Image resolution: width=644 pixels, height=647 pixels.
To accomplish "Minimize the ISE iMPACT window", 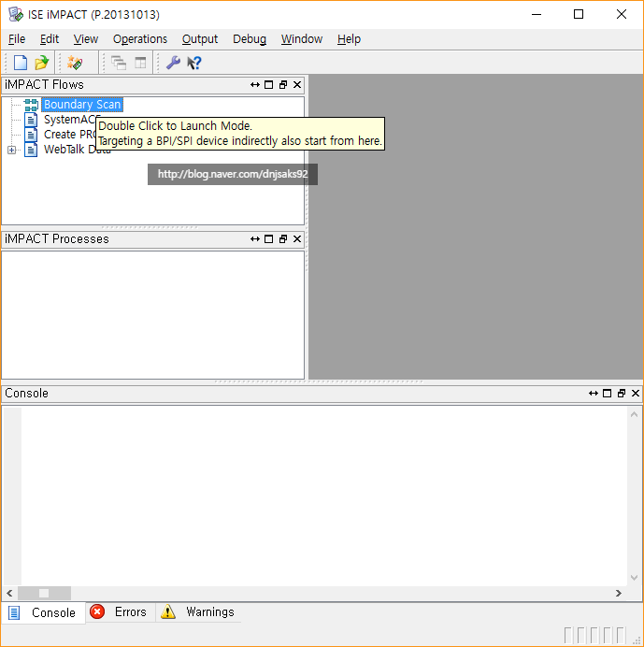I will (537, 14).
